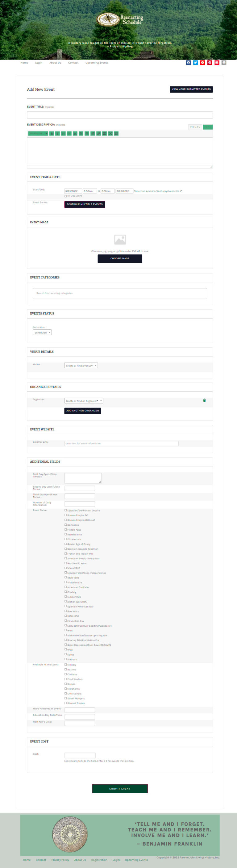
Task: Open the 5:00pm end time picker
Action: tap(107, 191)
